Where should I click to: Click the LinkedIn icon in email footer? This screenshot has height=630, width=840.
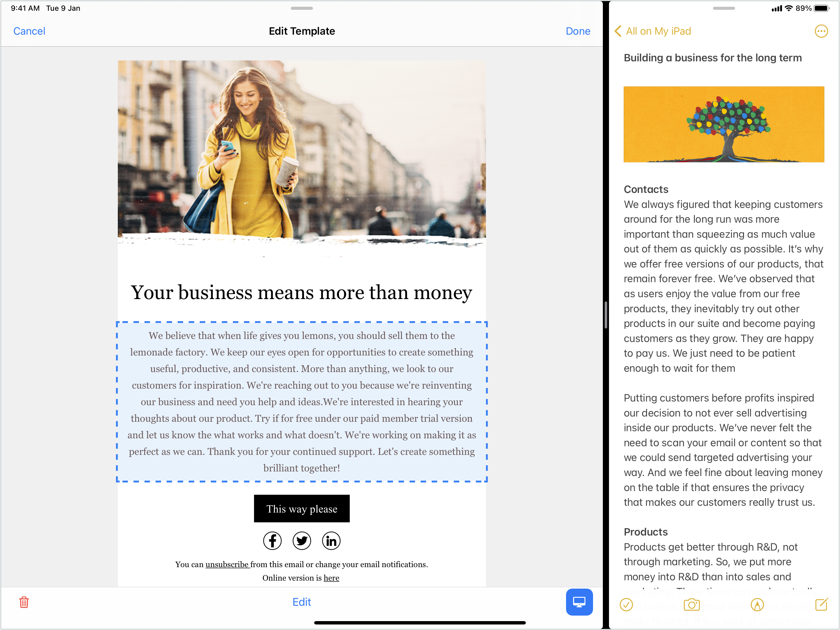331,540
